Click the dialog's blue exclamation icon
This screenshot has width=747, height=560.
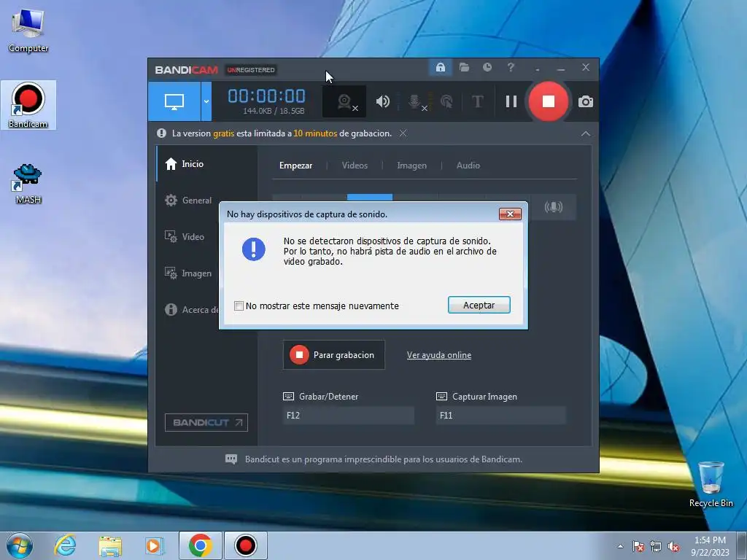(253, 249)
